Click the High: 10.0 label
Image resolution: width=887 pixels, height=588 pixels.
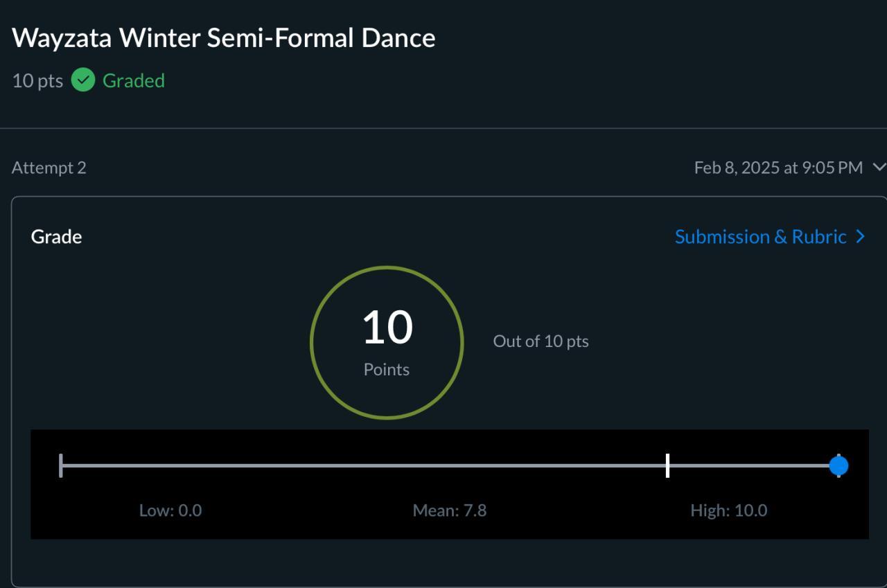728,510
